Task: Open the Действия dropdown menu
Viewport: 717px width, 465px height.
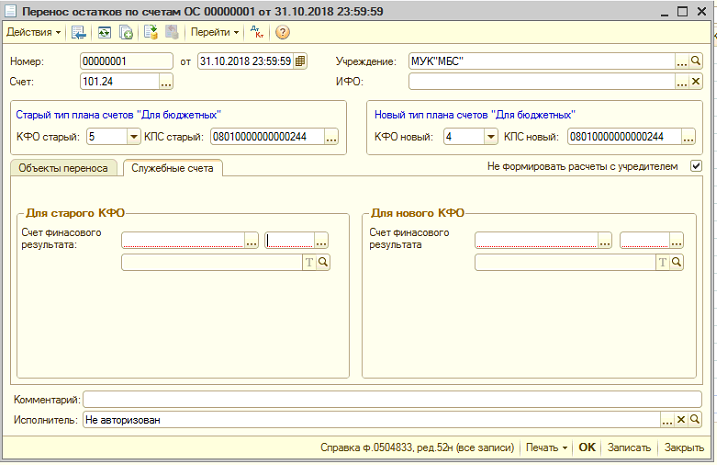Action: pos(33,32)
